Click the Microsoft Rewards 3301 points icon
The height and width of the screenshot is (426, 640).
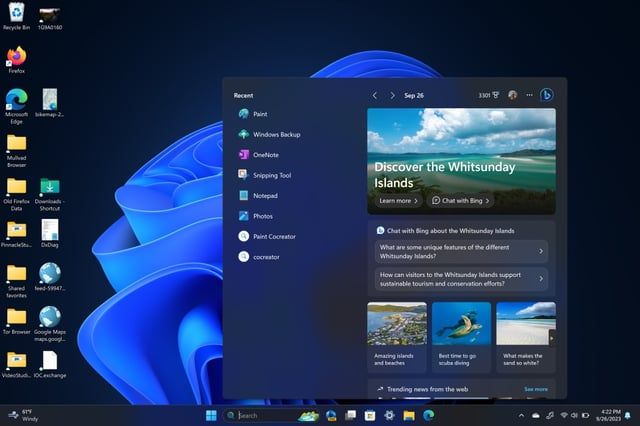[488, 95]
